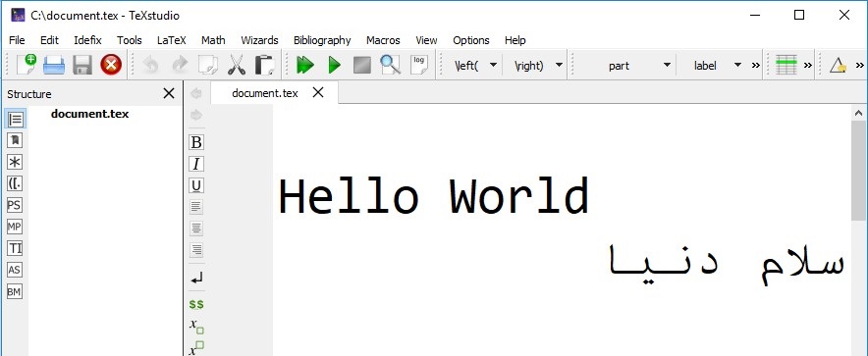Insert superscript x icon

[x=196, y=349]
